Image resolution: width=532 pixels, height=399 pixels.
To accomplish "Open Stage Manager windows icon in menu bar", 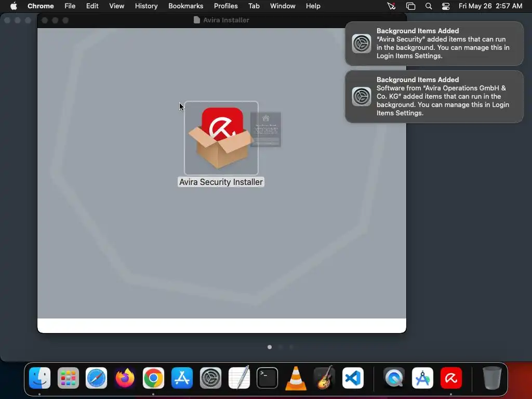I will tap(410, 6).
